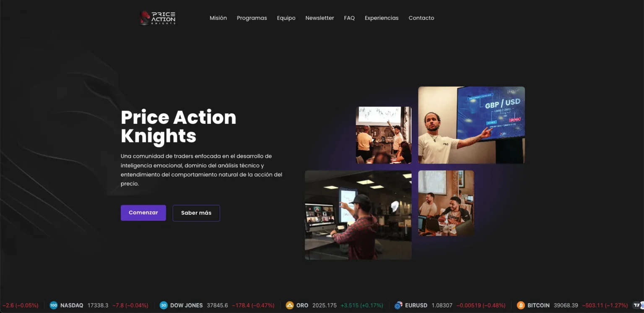Click the Dow Jones 30 ticker icon
644x313 pixels.
point(164,305)
